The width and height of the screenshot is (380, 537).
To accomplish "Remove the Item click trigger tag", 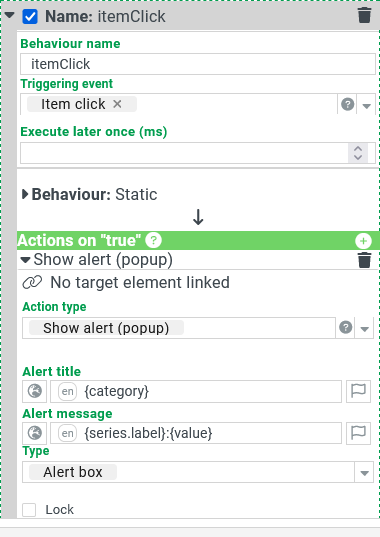I will 117,104.
